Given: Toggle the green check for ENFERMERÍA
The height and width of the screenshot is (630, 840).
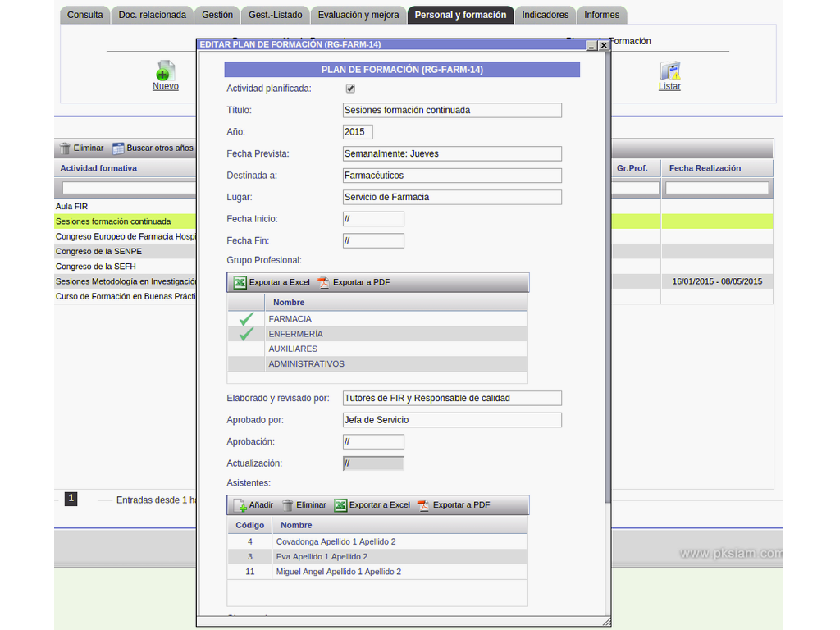Looking at the screenshot, I should (x=246, y=334).
